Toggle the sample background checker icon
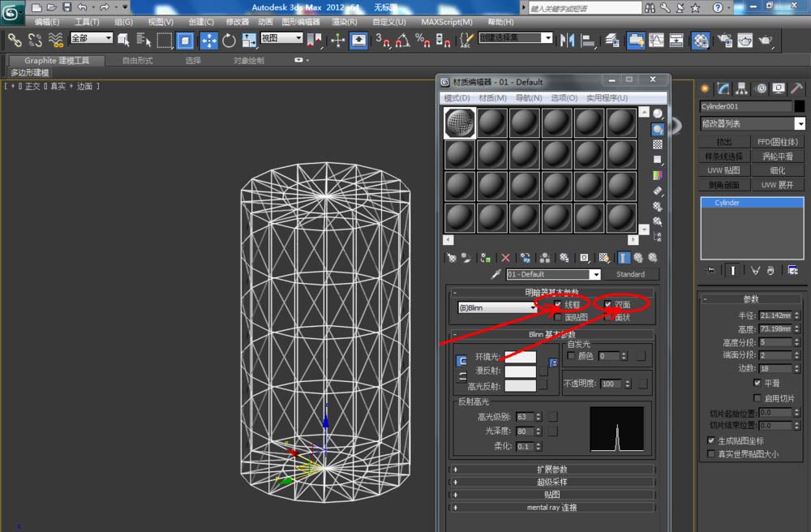 (658, 144)
